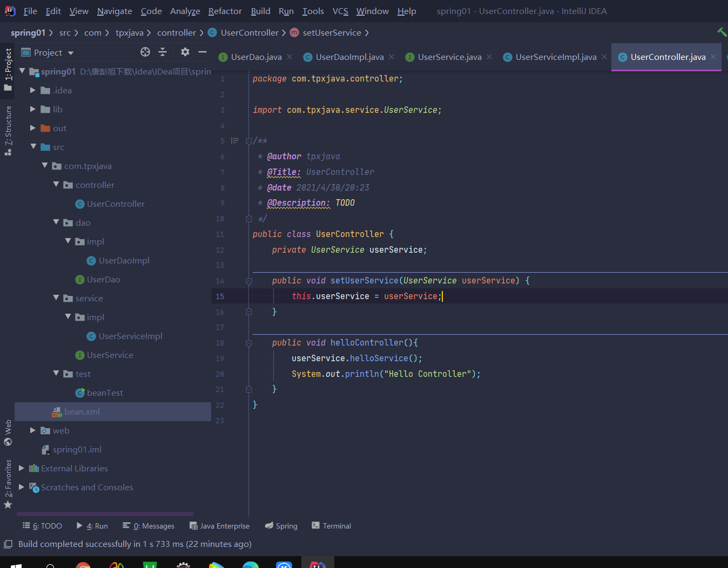Open the Analyze menu

pyautogui.click(x=185, y=11)
